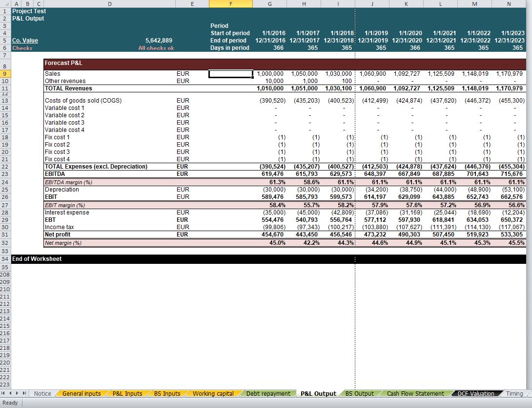Open the BS Inputs sheet tab

pos(167,393)
